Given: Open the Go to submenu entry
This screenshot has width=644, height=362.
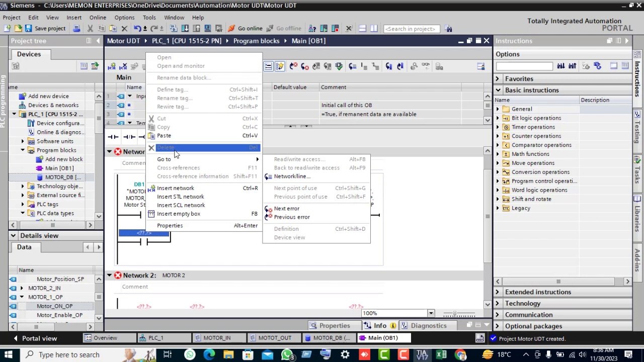Looking at the screenshot, I should pyautogui.click(x=204, y=159).
